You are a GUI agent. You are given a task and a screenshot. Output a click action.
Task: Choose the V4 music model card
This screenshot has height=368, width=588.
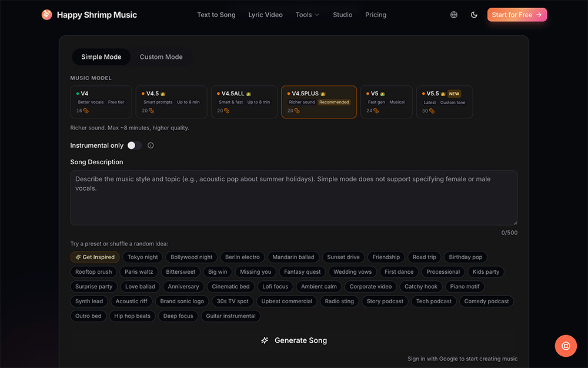pyautogui.click(x=101, y=102)
